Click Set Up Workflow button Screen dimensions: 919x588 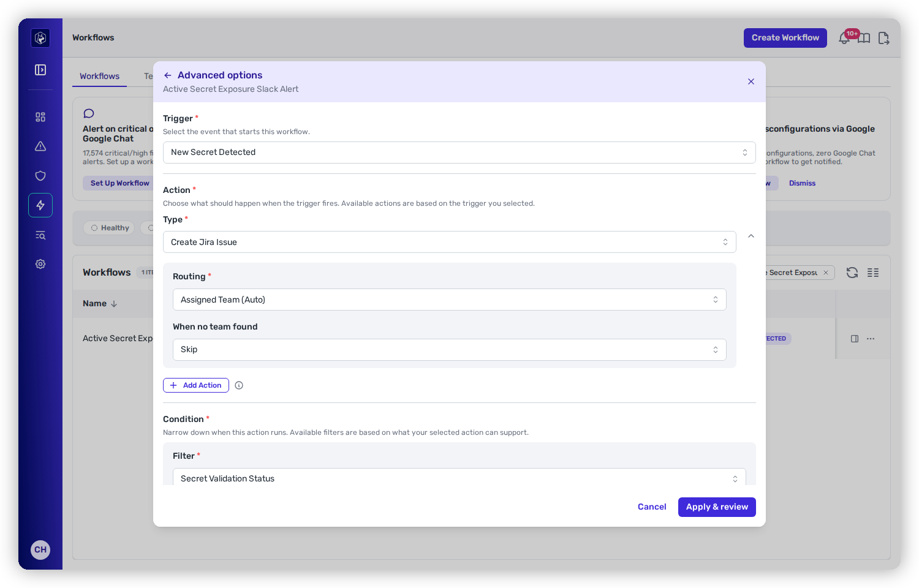click(119, 183)
